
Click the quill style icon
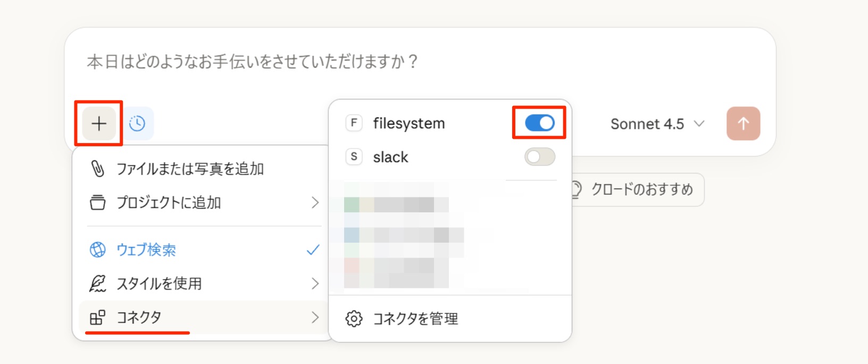98,284
